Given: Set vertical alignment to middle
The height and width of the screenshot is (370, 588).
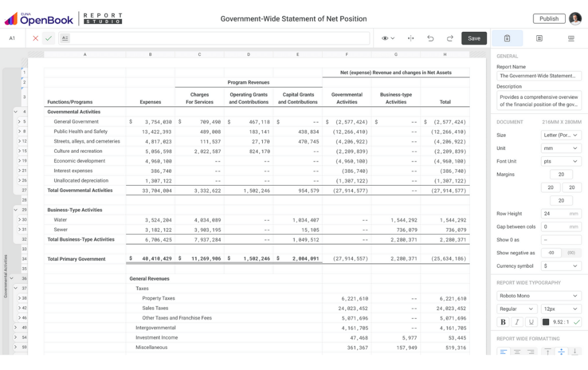Looking at the screenshot, I should [x=562, y=352].
